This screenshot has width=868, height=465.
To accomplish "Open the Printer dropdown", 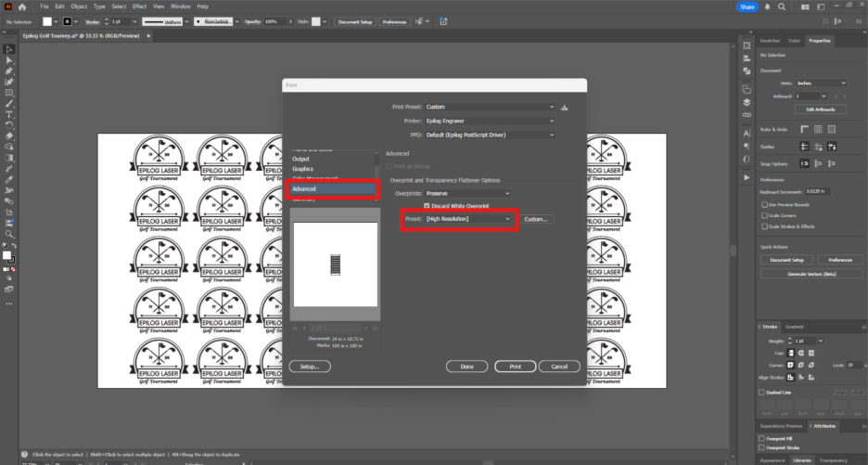I will coord(490,121).
